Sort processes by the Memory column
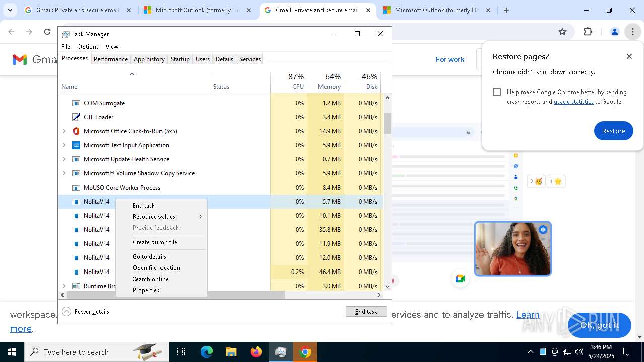Image resolution: width=644 pixels, height=362 pixels. point(326,81)
